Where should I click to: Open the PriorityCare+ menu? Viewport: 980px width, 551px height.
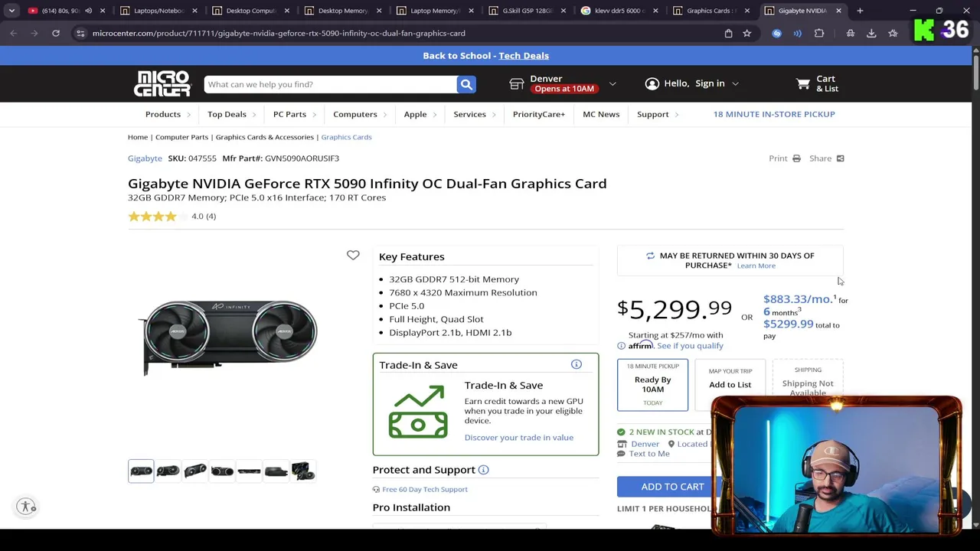tap(538, 114)
